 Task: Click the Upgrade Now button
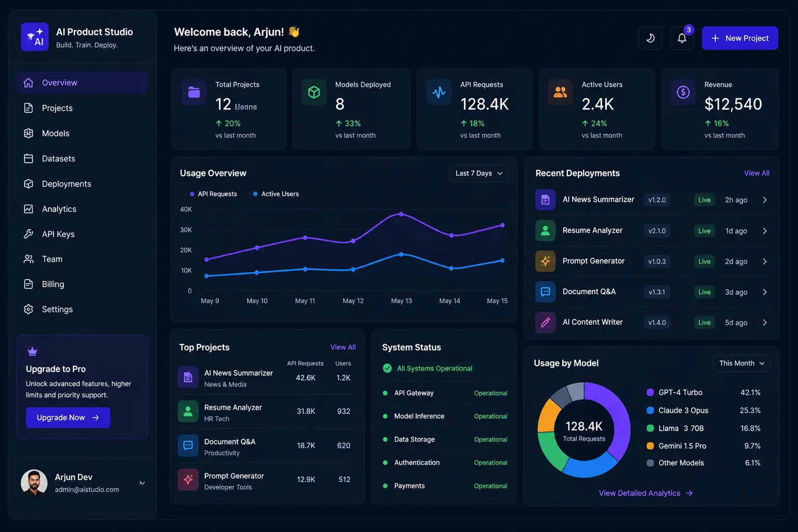[x=68, y=418]
